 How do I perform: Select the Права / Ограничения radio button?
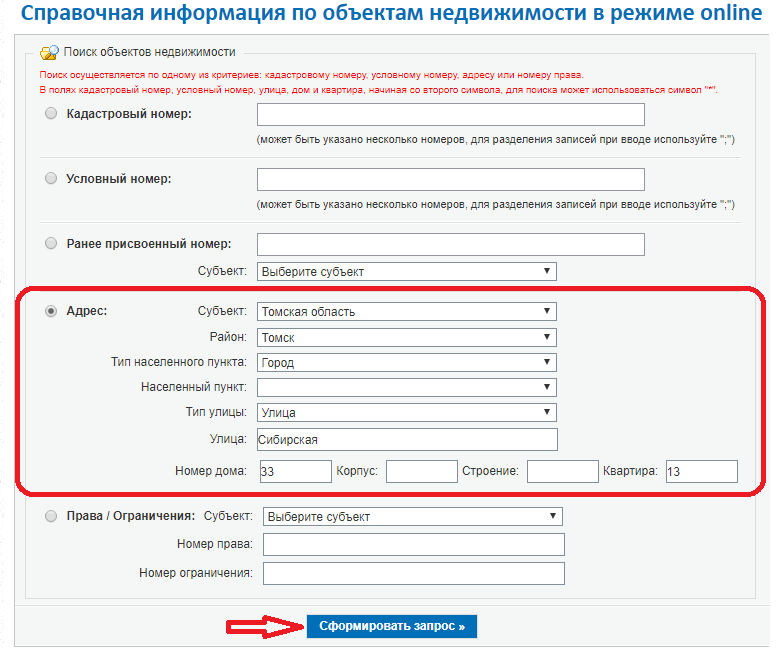(x=51, y=516)
